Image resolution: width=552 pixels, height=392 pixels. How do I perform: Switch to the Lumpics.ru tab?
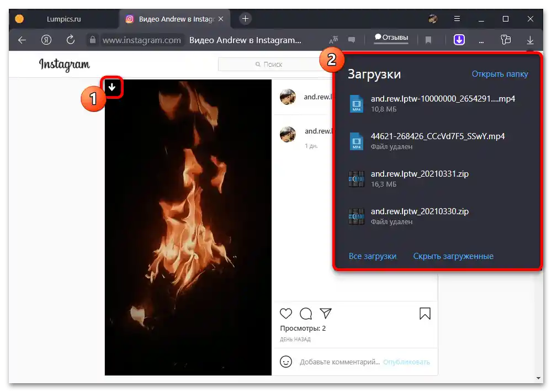(x=63, y=19)
